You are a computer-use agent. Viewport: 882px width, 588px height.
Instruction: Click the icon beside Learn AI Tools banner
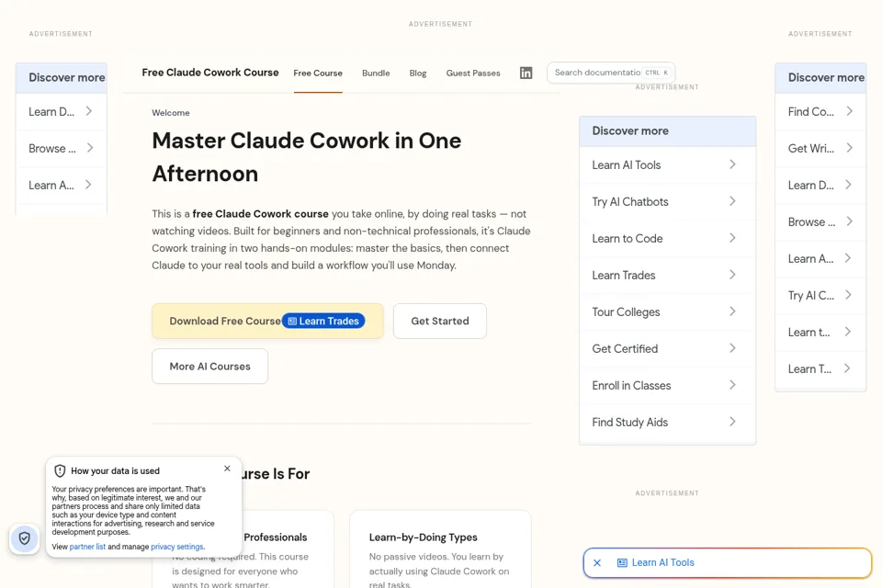click(622, 562)
